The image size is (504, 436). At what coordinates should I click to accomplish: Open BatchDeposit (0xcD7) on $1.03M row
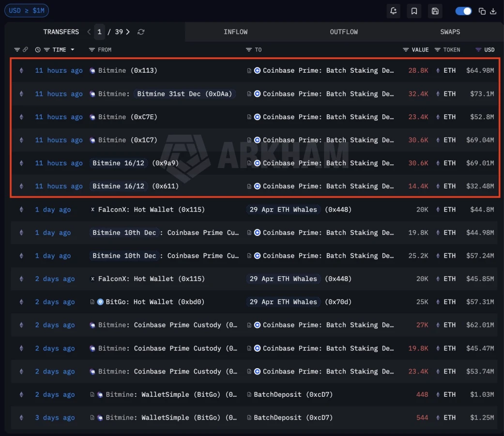pos(293,394)
